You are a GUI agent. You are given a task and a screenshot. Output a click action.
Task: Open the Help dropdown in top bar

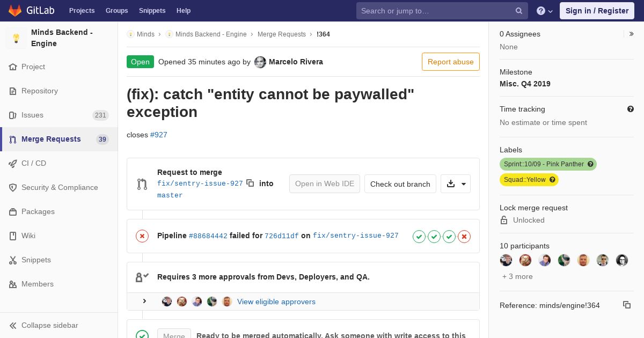[545, 11]
